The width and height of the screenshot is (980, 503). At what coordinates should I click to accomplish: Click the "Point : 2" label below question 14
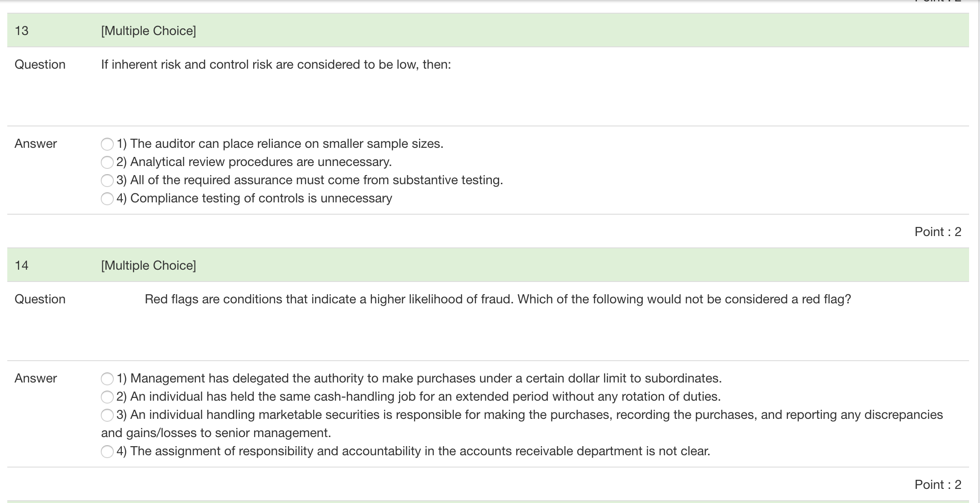[x=937, y=484]
